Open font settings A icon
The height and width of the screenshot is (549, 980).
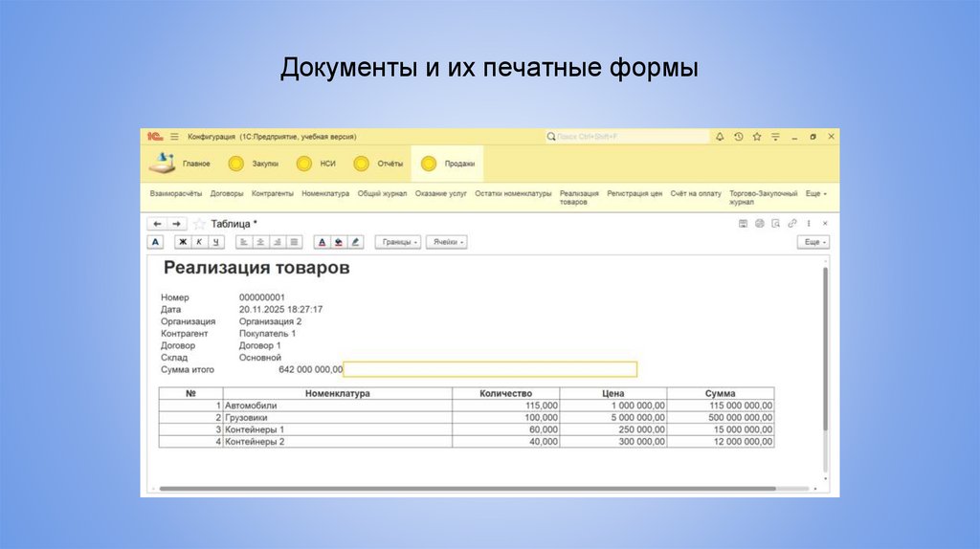156,242
